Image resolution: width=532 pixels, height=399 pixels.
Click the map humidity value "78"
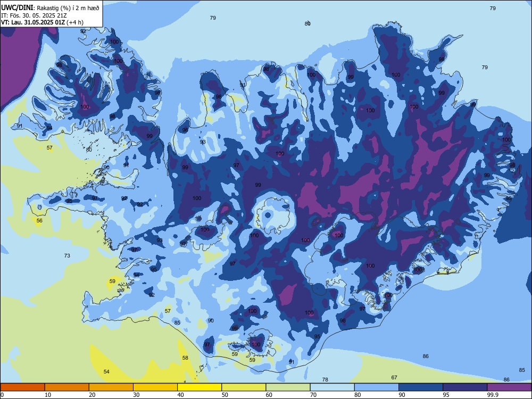[325, 380]
